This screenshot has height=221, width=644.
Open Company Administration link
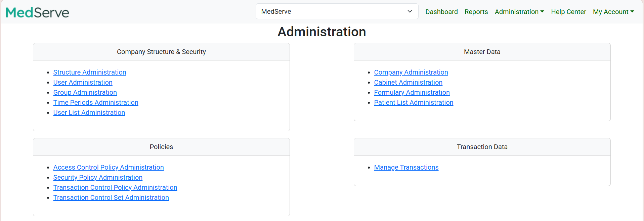(411, 72)
